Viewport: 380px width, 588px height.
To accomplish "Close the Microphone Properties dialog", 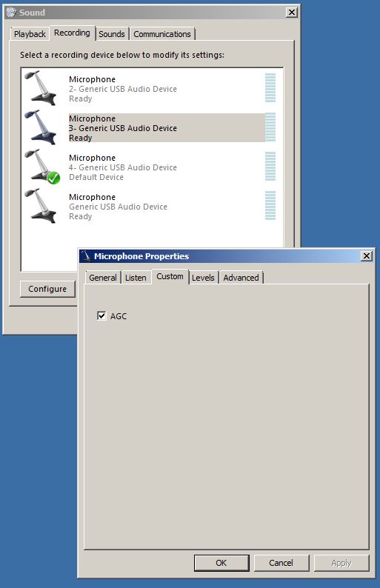I will (366, 256).
